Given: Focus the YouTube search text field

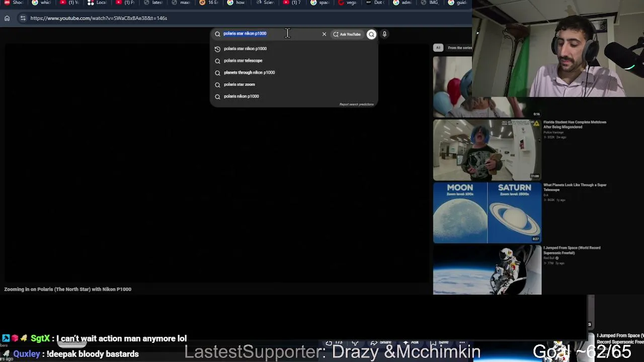Looking at the screenshot, I should point(271,34).
